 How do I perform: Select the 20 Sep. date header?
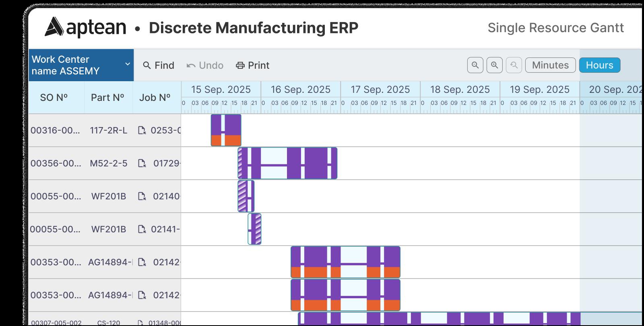click(611, 89)
